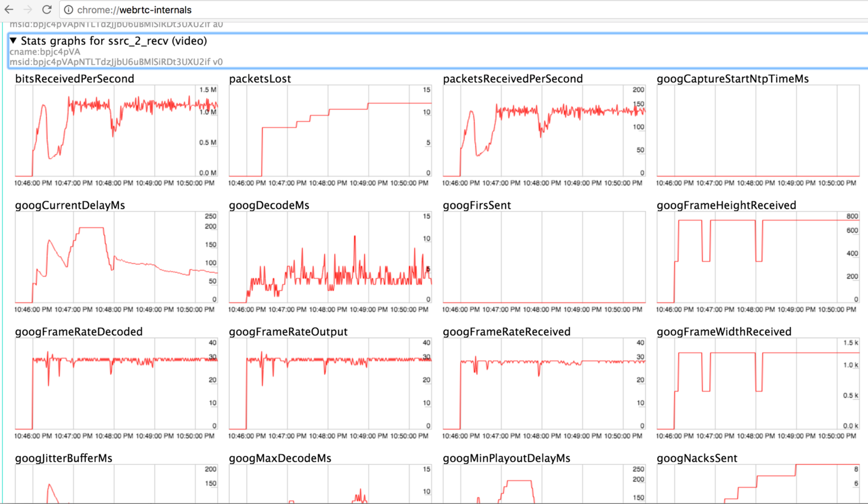Image resolution: width=868 pixels, height=504 pixels.
Task: Click the site info icon in address bar
Action: click(68, 10)
